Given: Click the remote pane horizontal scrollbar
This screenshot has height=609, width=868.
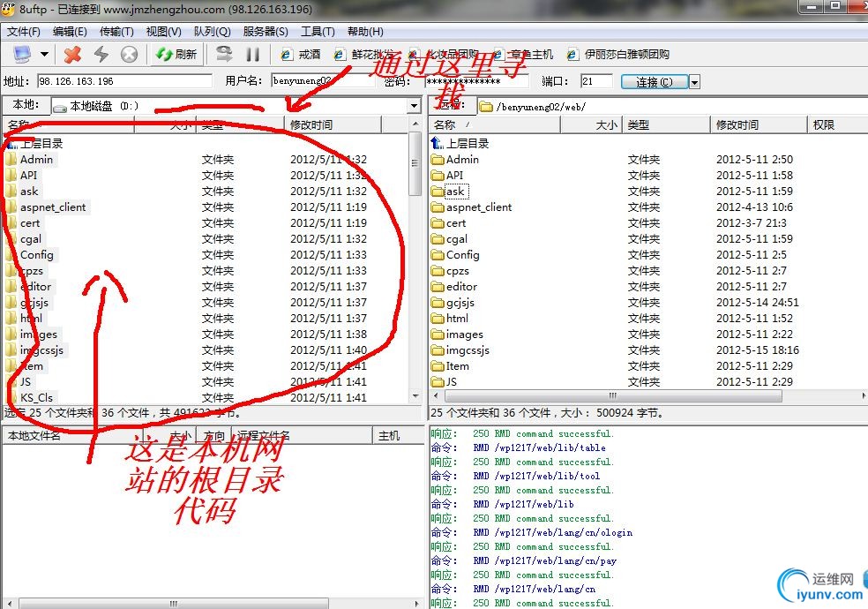Looking at the screenshot, I should click(x=613, y=395).
